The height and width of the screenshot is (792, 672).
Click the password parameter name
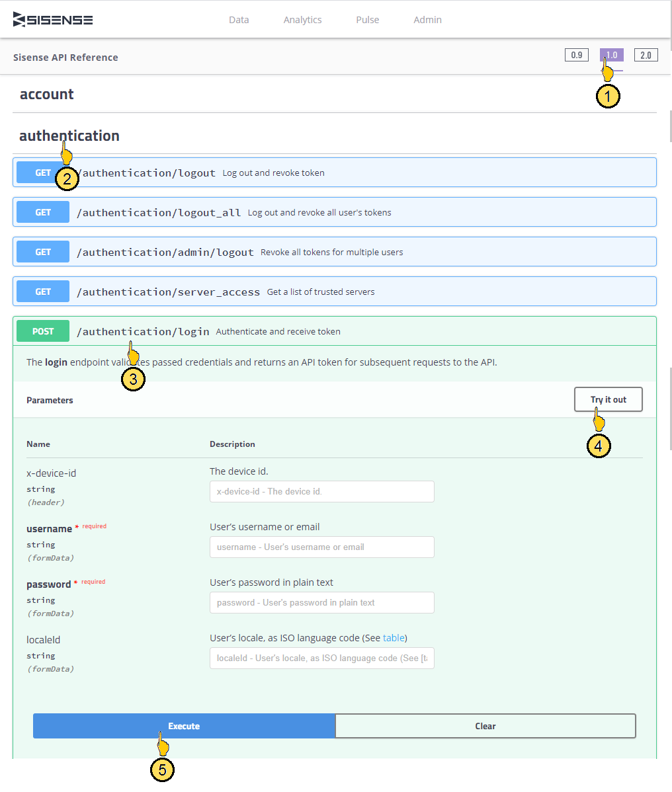pos(48,584)
